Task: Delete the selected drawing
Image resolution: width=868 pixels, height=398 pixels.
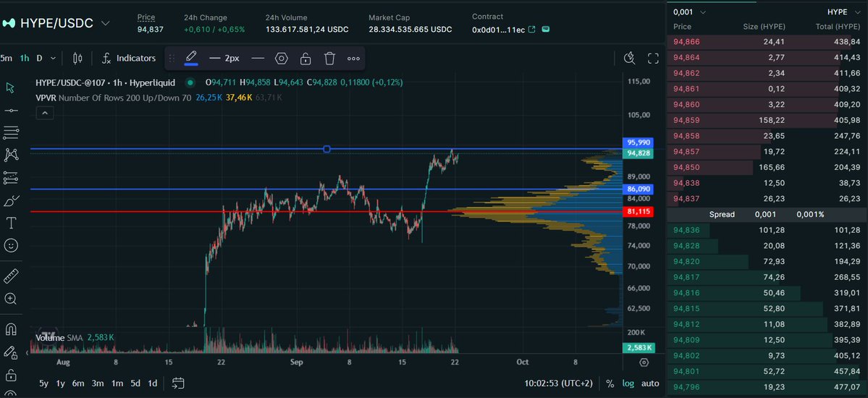Action: (x=329, y=58)
